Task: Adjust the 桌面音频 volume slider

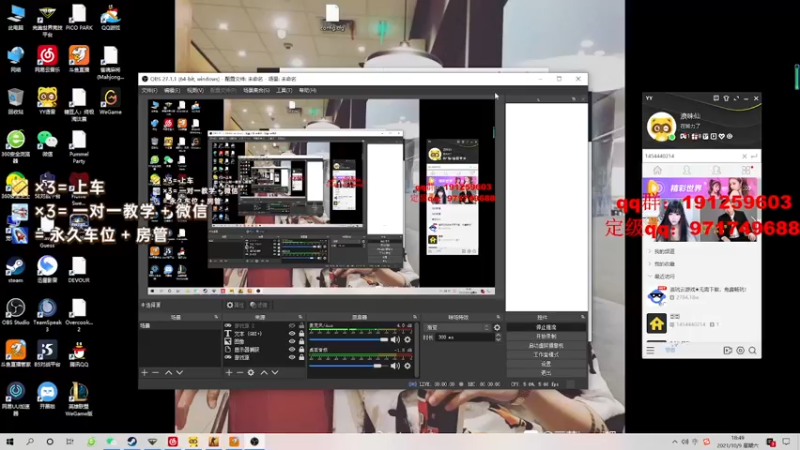Action: (x=348, y=366)
